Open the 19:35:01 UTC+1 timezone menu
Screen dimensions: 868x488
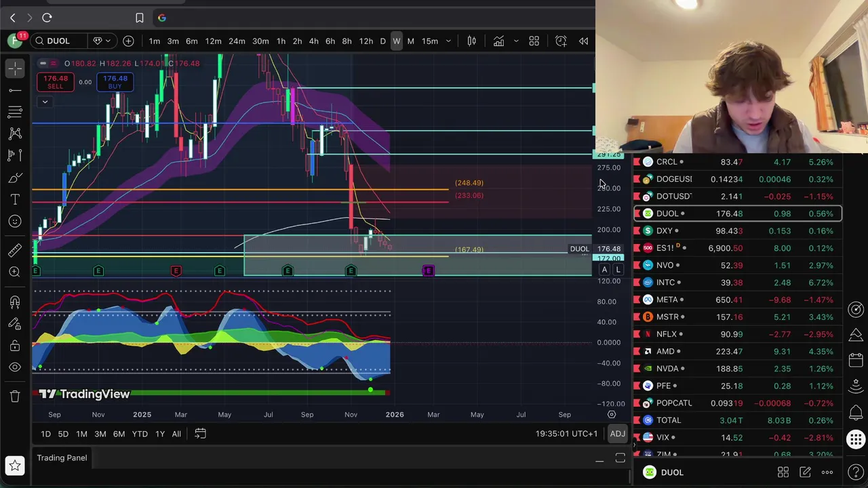tap(566, 434)
